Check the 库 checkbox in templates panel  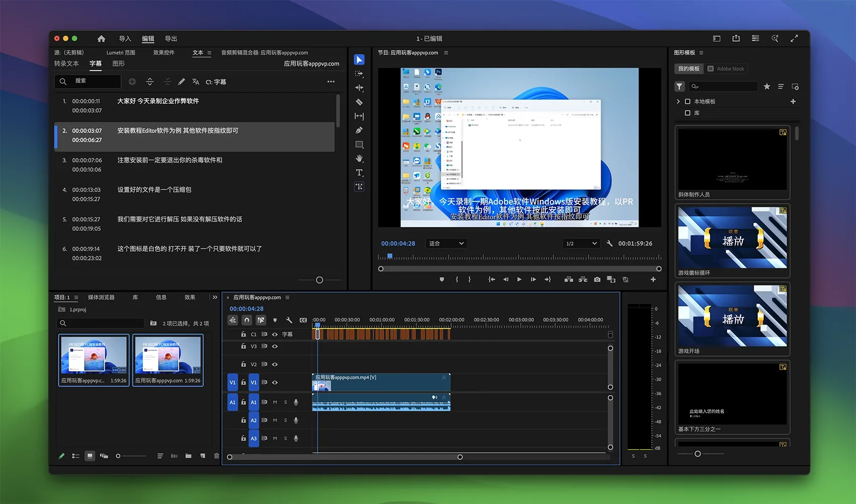687,113
